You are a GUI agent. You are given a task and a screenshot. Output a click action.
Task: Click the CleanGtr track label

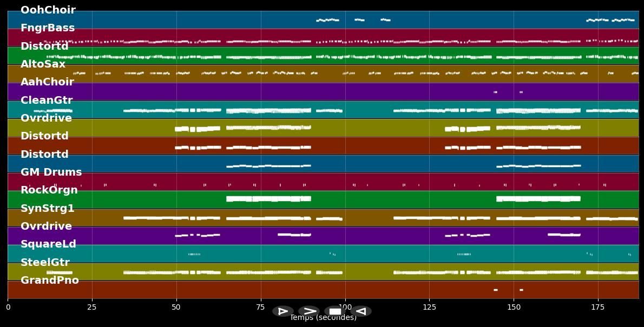(x=47, y=101)
